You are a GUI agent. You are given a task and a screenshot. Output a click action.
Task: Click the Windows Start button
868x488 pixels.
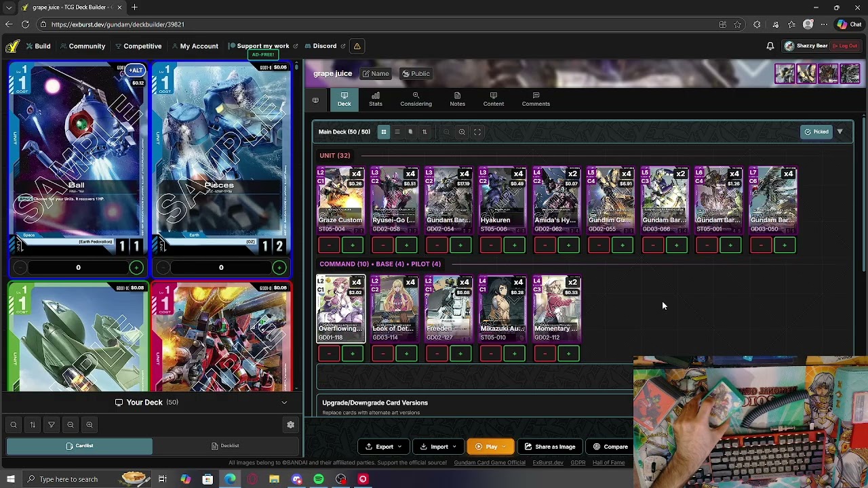click(11, 479)
